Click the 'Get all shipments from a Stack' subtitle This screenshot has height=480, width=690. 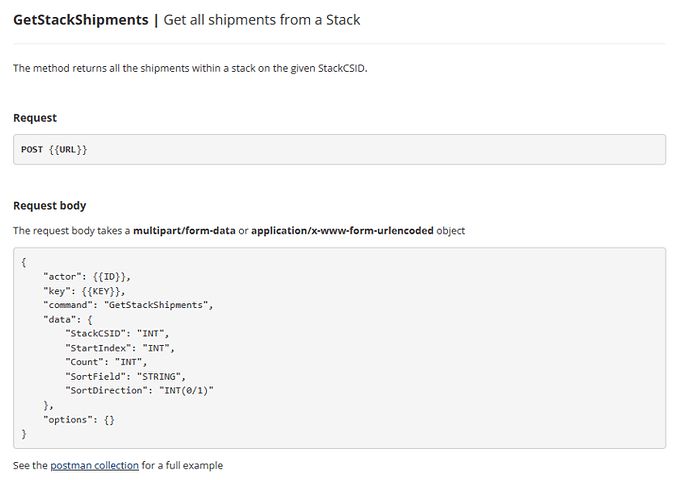[262, 20]
